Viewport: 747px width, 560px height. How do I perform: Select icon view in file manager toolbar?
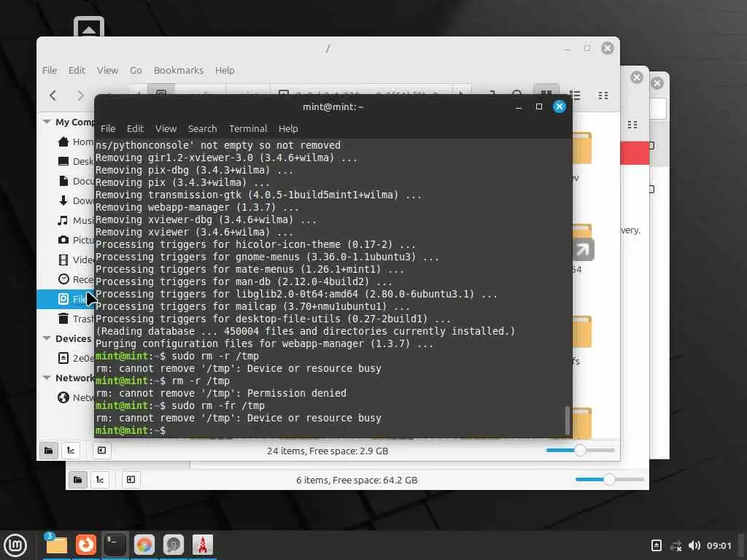pyautogui.click(x=546, y=94)
